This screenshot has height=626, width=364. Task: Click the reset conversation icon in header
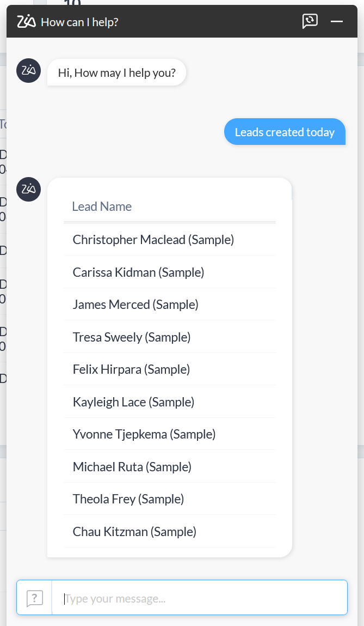[310, 21]
